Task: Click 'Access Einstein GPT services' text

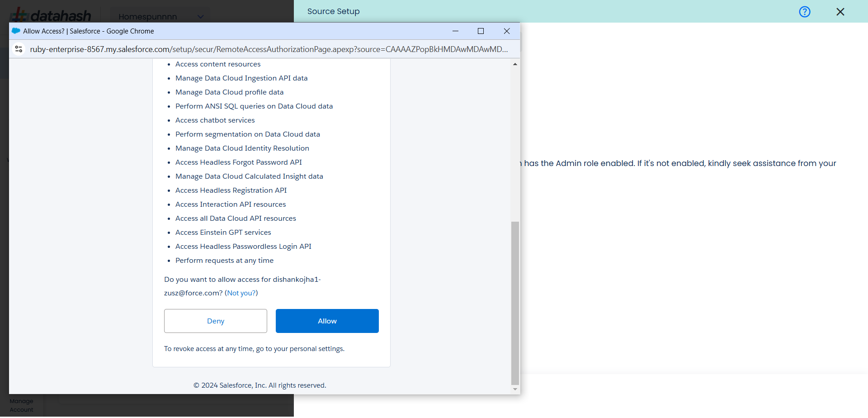Action: pos(223,233)
